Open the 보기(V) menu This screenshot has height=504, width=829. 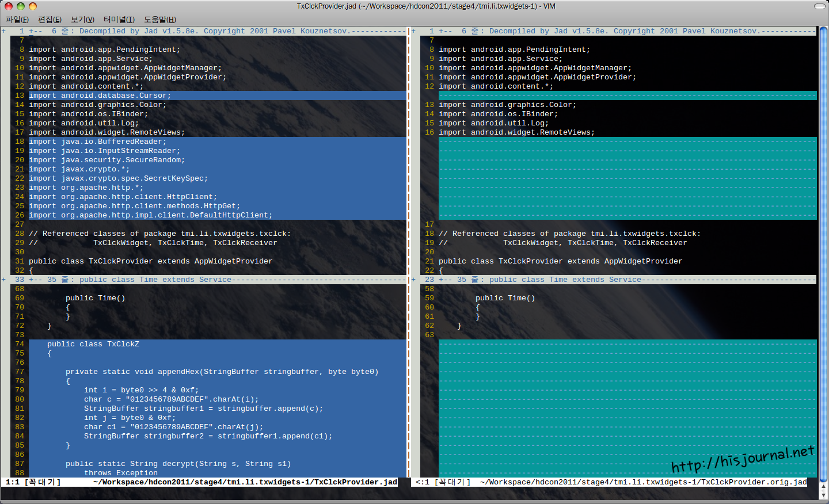(x=82, y=20)
